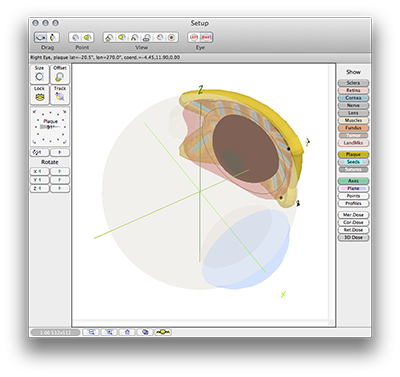Click the 1.00 512x512 zoom indicator
The width and height of the screenshot is (400, 377).
[55, 333]
